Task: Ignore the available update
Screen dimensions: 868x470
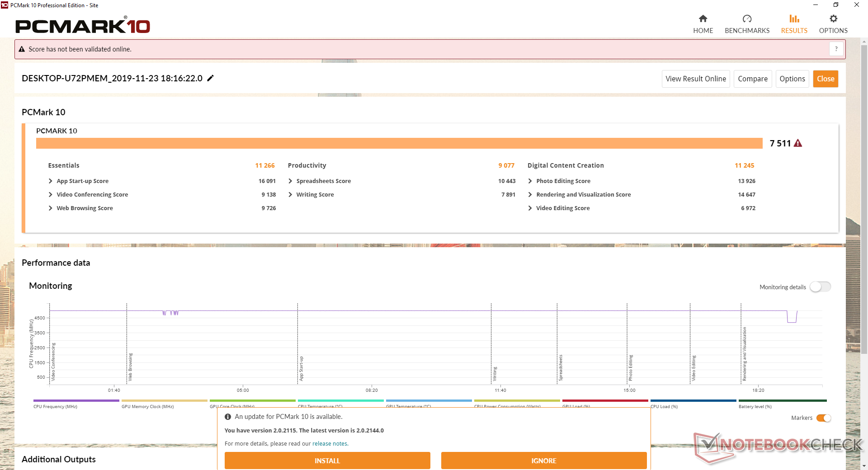Action: (x=544, y=461)
